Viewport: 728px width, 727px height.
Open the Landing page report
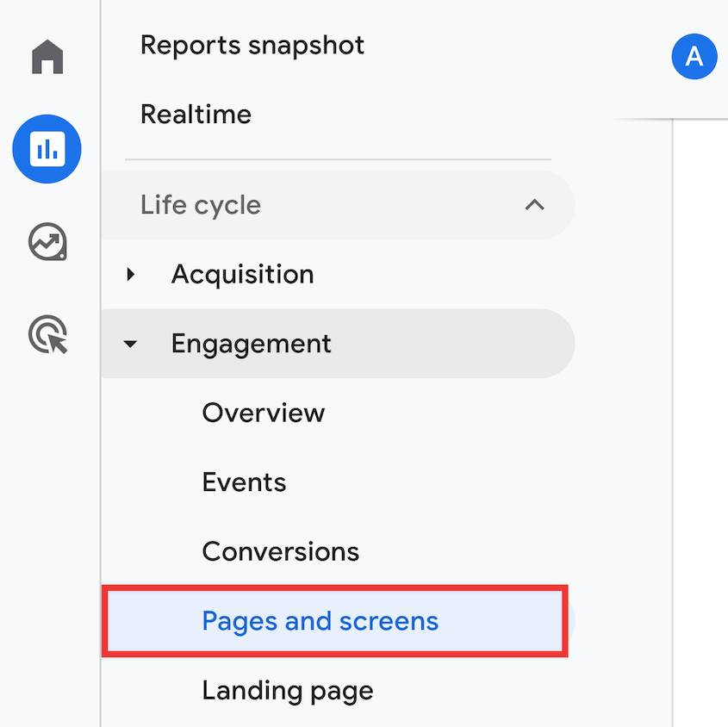[x=288, y=692]
